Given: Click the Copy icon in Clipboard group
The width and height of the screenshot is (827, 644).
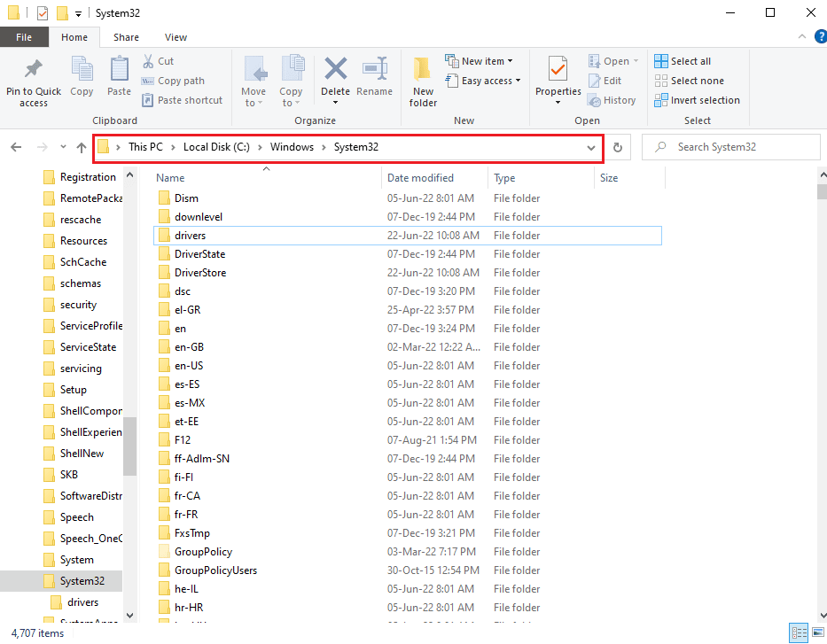Looking at the screenshot, I should coord(82,69).
